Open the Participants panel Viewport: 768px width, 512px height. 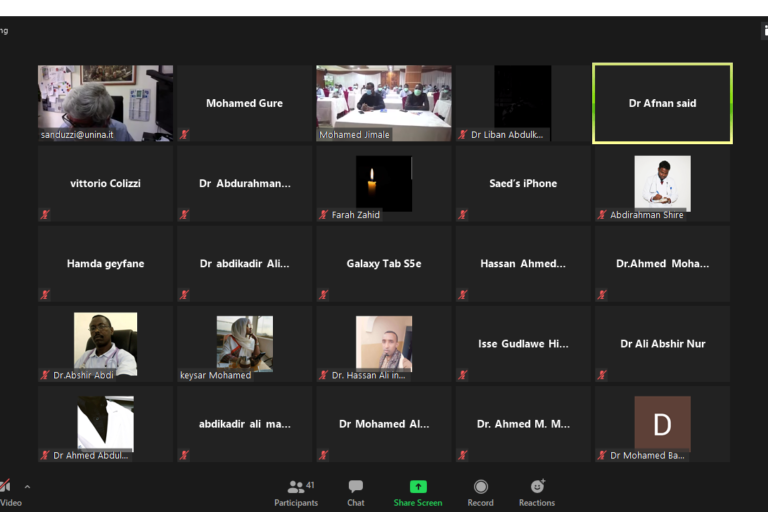(296, 491)
